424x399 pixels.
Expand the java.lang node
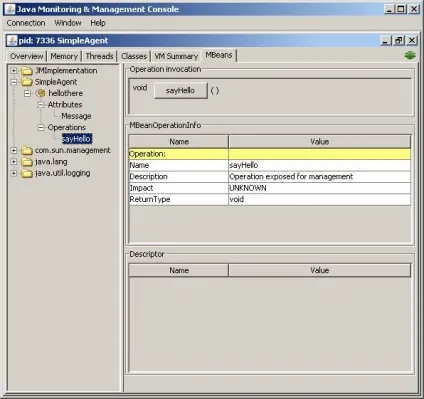[14, 162]
